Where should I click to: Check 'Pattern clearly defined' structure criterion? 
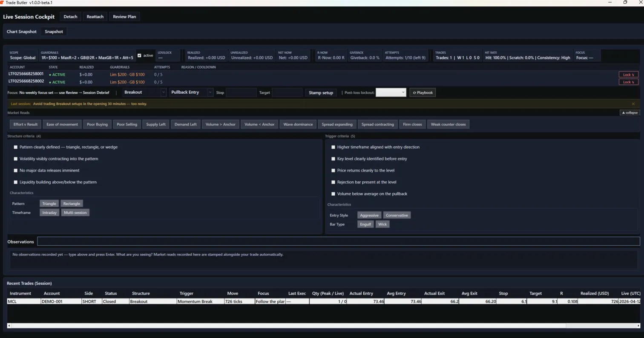point(16,147)
